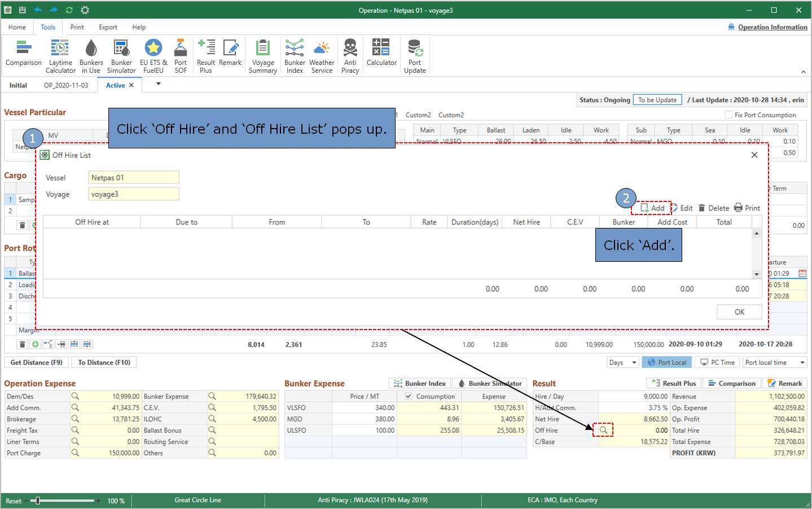Image resolution: width=812 pixels, height=509 pixels.
Task: Open EU ETS & FuelEU tool
Action: point(153,56)
